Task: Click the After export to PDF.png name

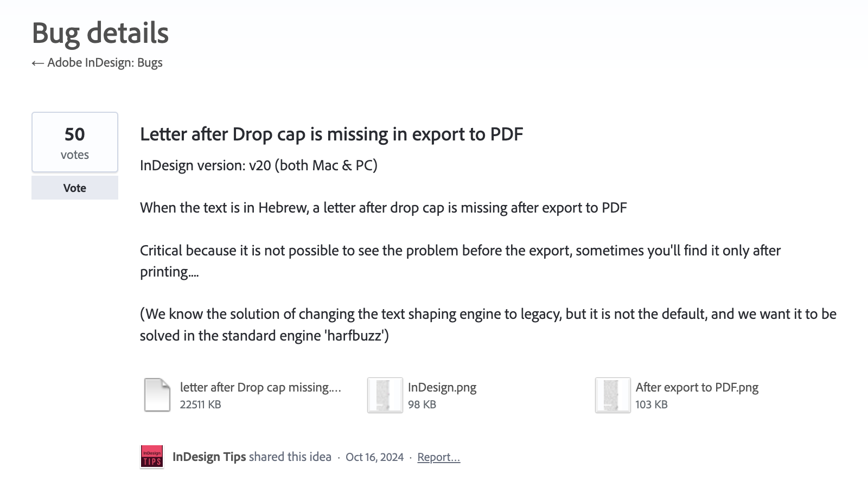Action: click(697, 387)
